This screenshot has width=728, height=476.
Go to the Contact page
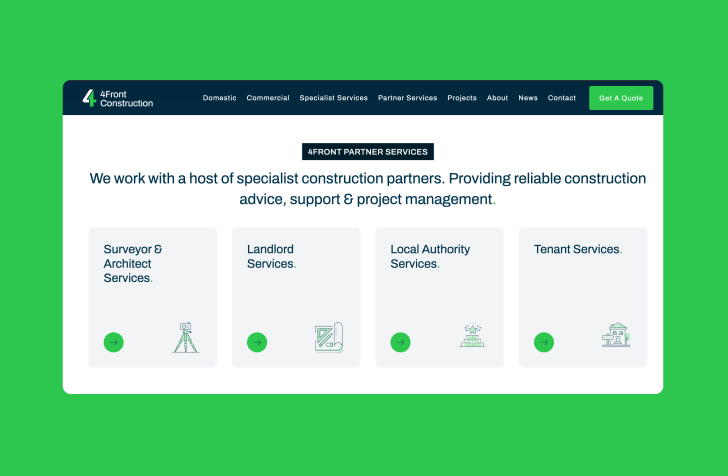(x=562, y=98)
